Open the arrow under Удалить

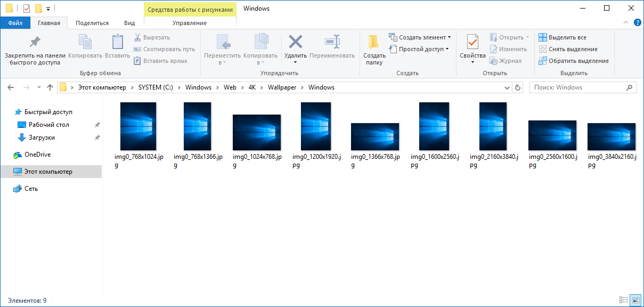295,62
